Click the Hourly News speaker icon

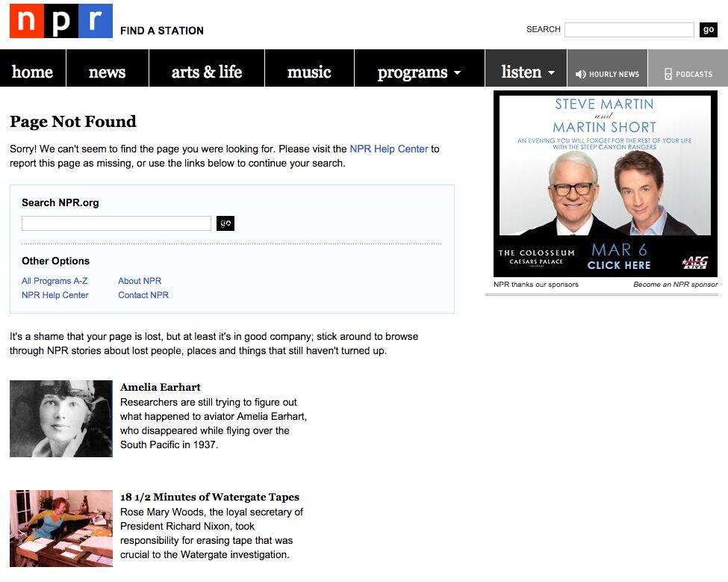pos(582,72)
